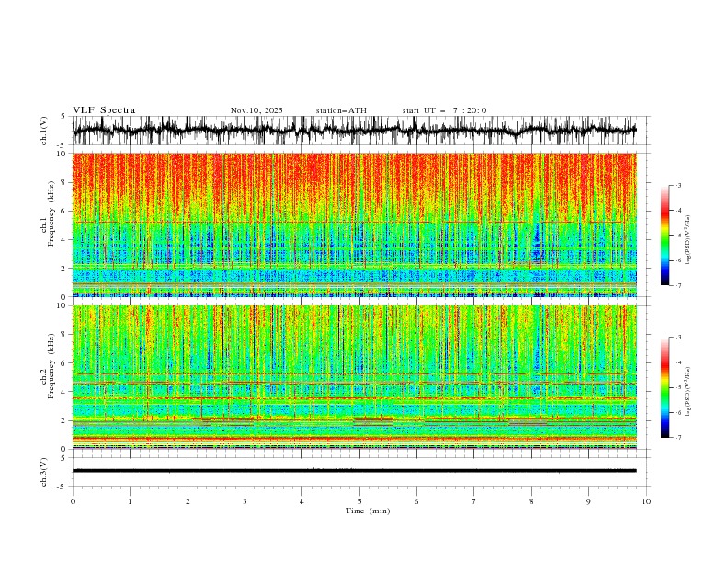Click the time axis tick label '8'

click(x=531, y=501)
